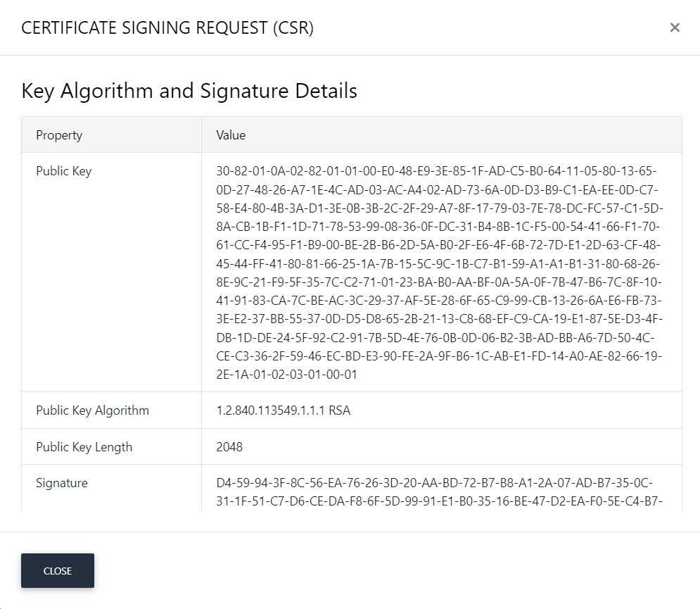Click the last public key line 2E-1A-01-02-03-01-00-01

(286, 375)
